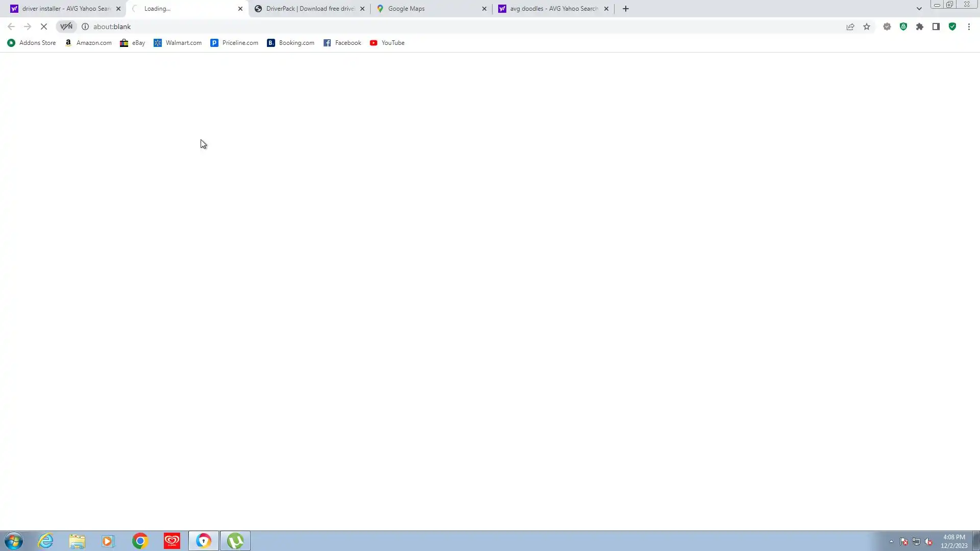The image size is (980, 551).
Task: Open the browser three-dot menu
Action: 969,27
